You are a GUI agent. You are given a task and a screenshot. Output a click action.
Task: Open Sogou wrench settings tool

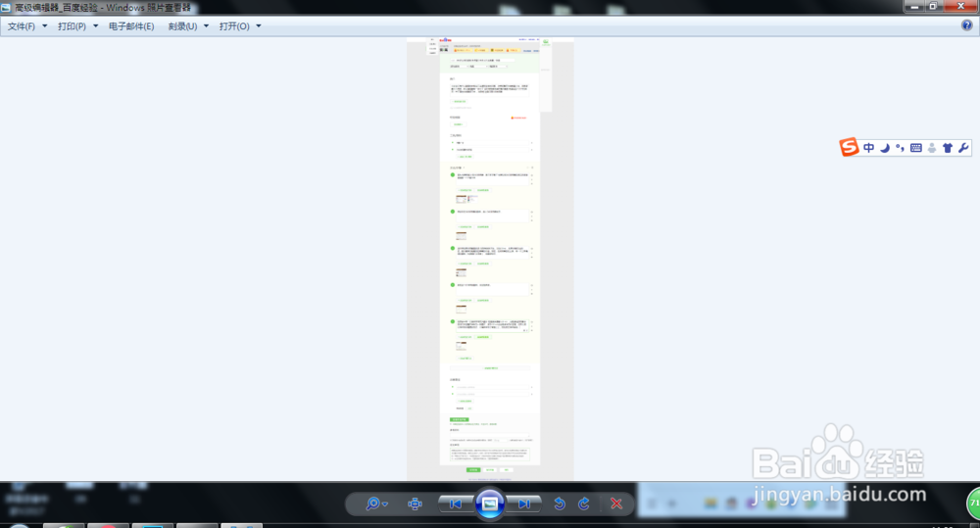point(963,148)
